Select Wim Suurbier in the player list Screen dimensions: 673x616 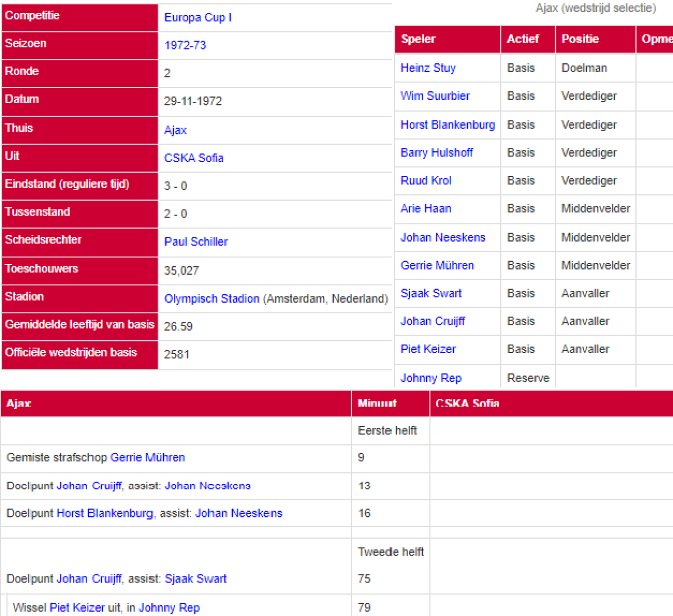(x=435, y=96)
